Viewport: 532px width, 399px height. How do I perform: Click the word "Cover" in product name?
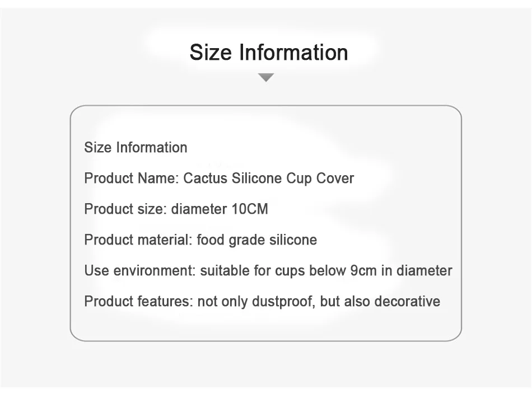pyautogui.click(x=335, y=179)
